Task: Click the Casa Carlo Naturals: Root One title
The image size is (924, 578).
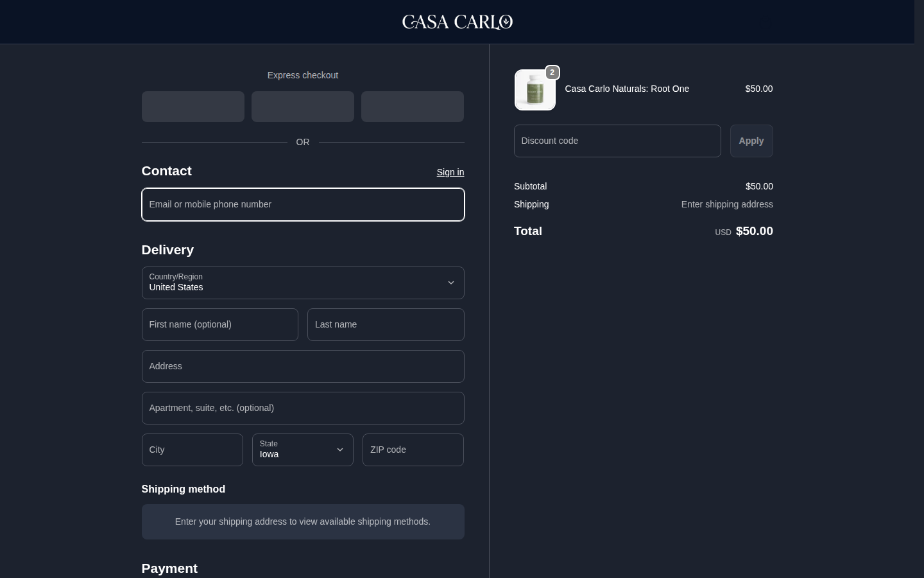Action: [x=627, y=89]
